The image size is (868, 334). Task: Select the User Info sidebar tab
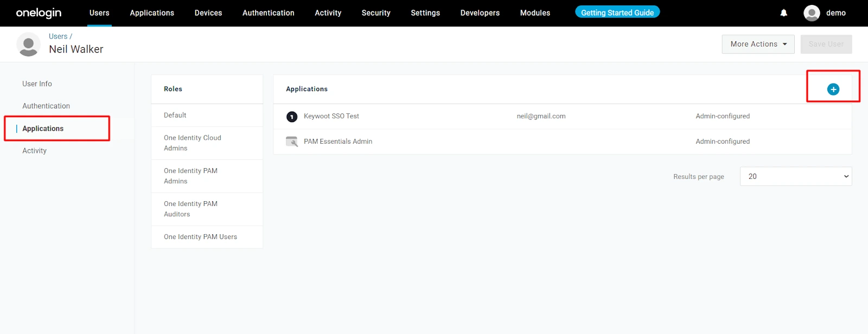coord(37,83)
